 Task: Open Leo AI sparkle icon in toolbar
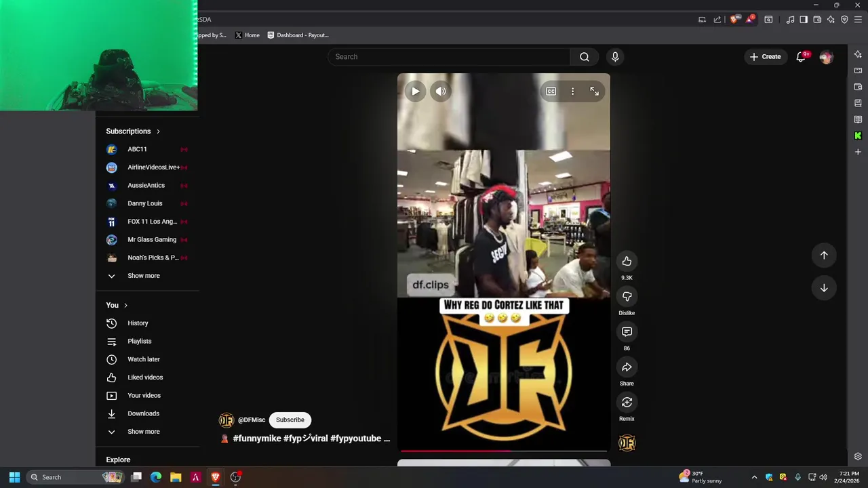pyautogui.click(x=831, y=20)
